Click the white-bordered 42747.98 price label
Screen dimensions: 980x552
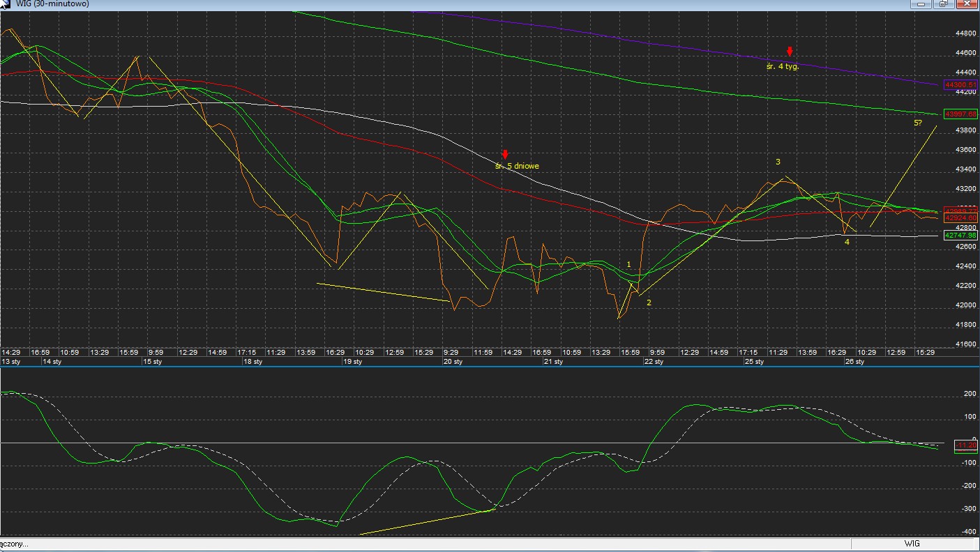coord(960,236)
